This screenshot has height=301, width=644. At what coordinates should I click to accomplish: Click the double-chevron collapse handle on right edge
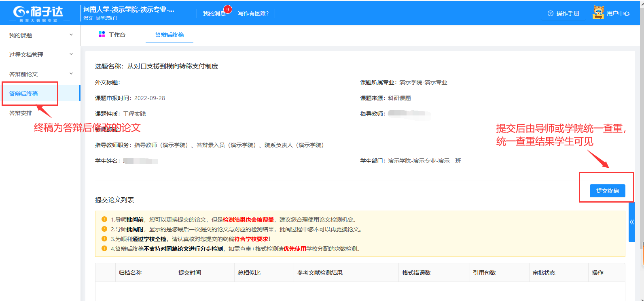point(631,222)
